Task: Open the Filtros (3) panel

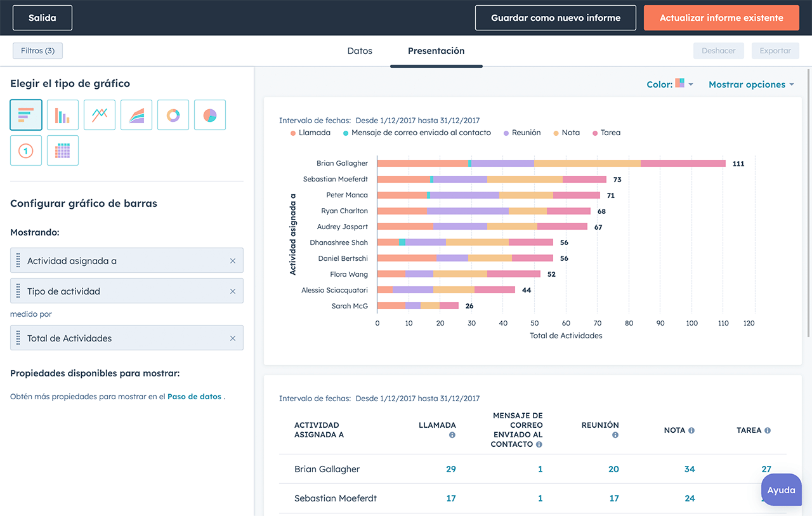Action: click(37, 51)
